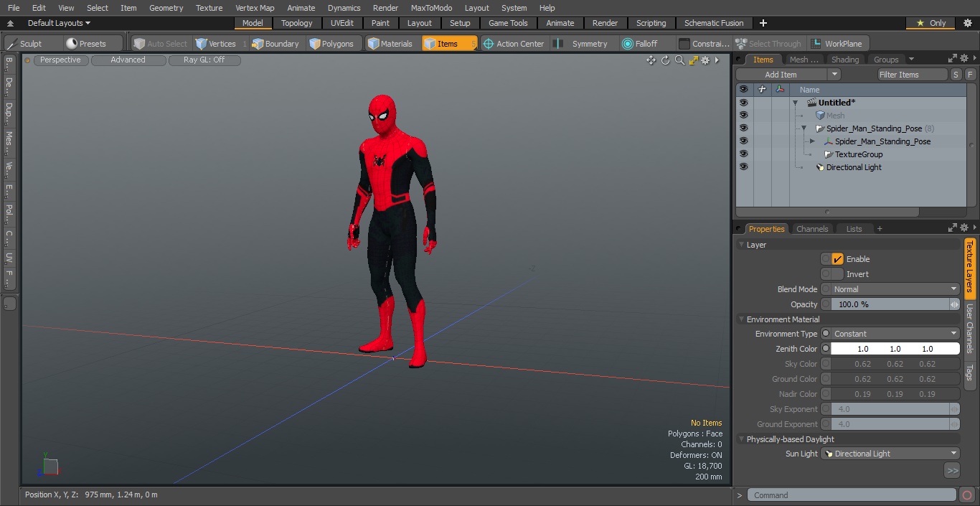
Task: Toggle visibility of Untitled scene
Action: (743, 103)
